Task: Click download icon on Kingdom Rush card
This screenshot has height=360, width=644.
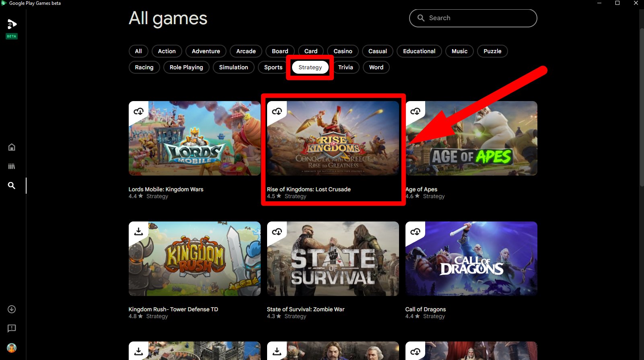Action: (x=138, y=232)
